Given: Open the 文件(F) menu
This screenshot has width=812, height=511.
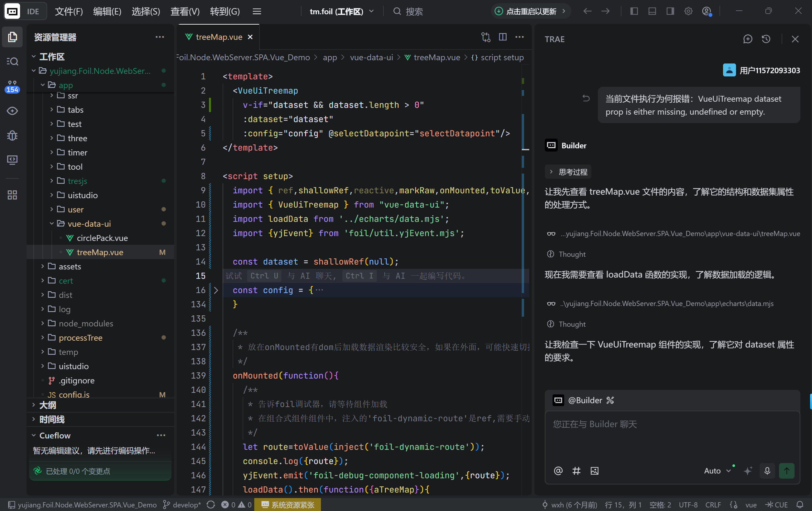Looking at the screenshot, I should coord(69,11).
